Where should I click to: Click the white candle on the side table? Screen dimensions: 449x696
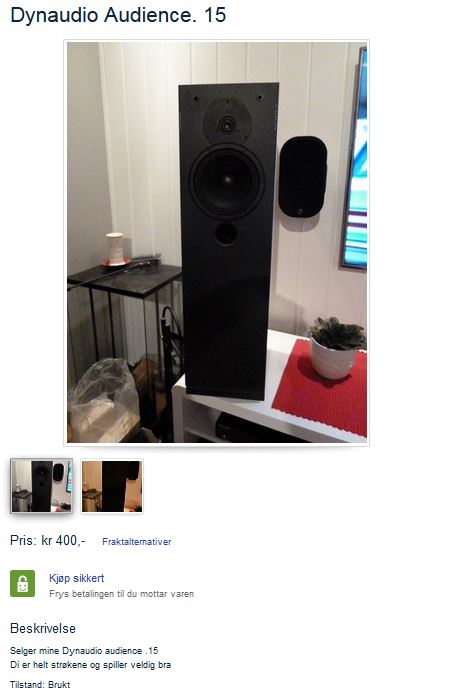coord(115,248)
